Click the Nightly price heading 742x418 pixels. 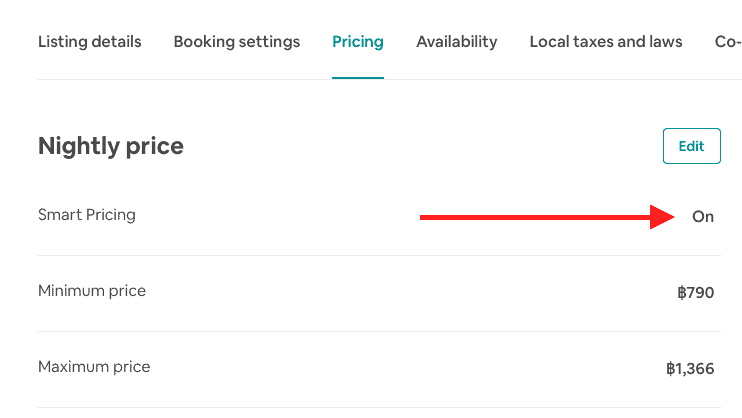(111, 146)
